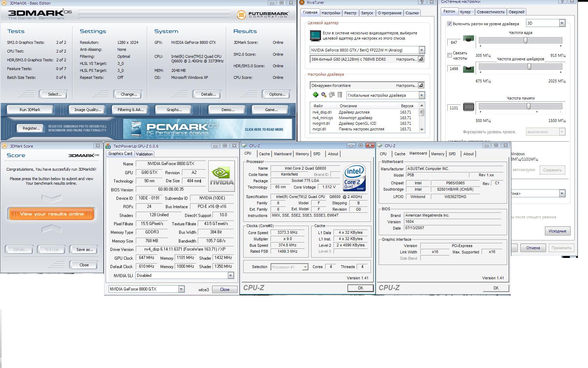Switch to Validation tab in GPU-Z
Viewport: 588px width, 368px height.
click(x=144, y=154)
